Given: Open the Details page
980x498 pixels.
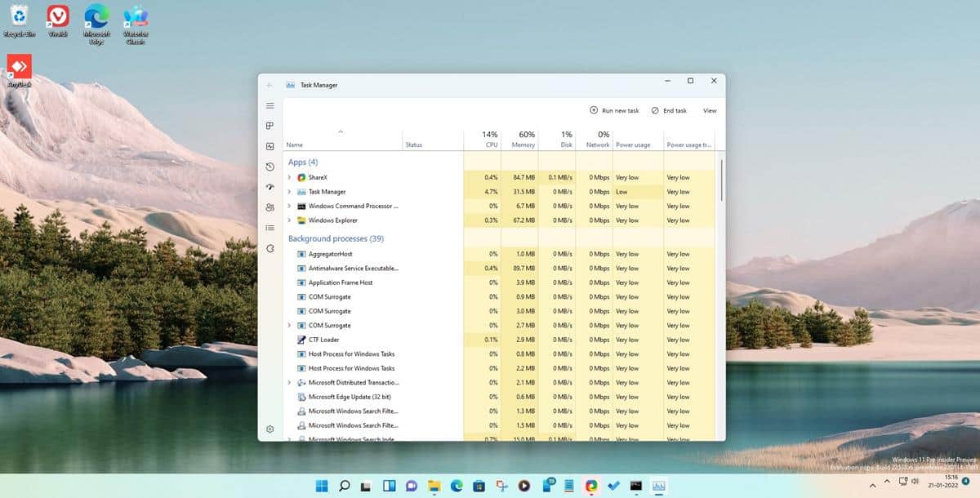Looking at the screenshot, I should [x=269, y=228].
